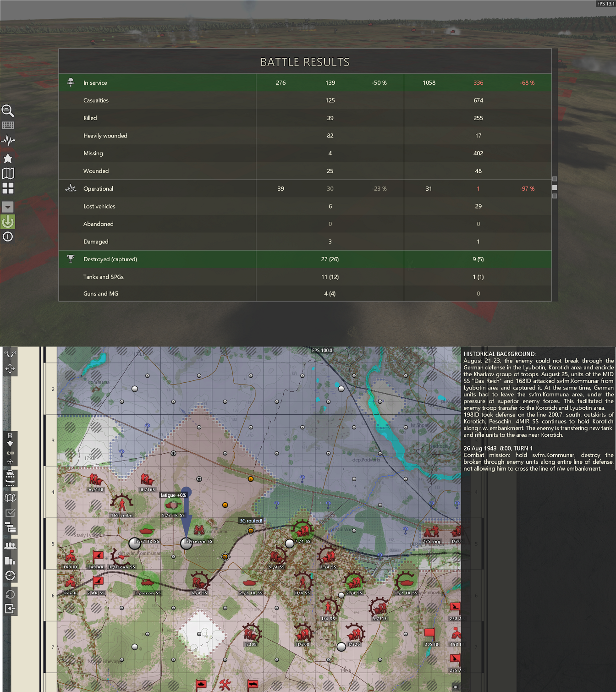The image size is (616, 692).
Task: Click the fatigue +0% tooltip label
Action: (173, 495)
